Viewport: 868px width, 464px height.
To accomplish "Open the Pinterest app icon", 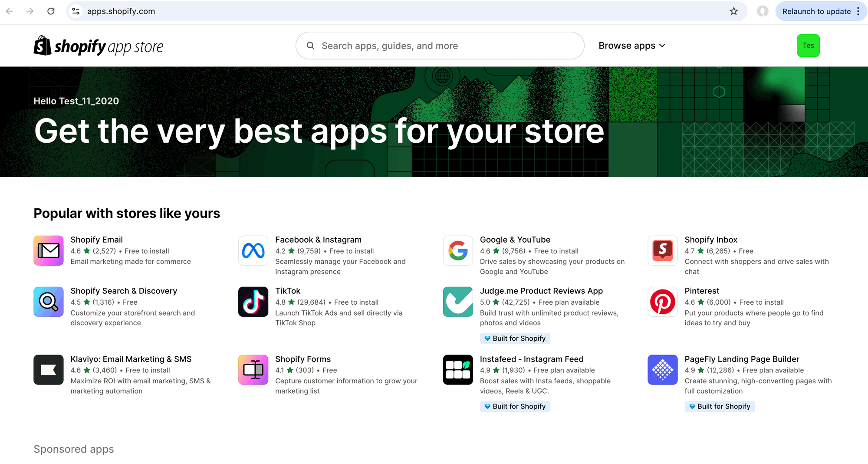I will click(663, 302).
